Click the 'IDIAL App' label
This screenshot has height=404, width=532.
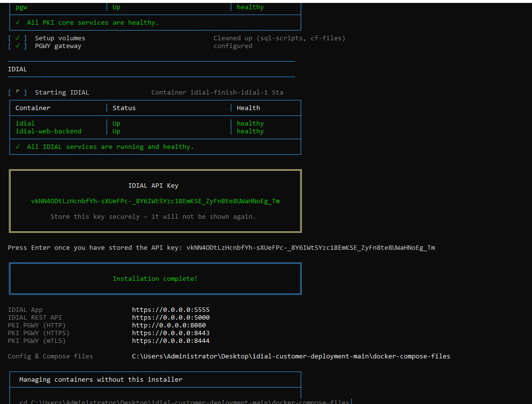point(25,310)
